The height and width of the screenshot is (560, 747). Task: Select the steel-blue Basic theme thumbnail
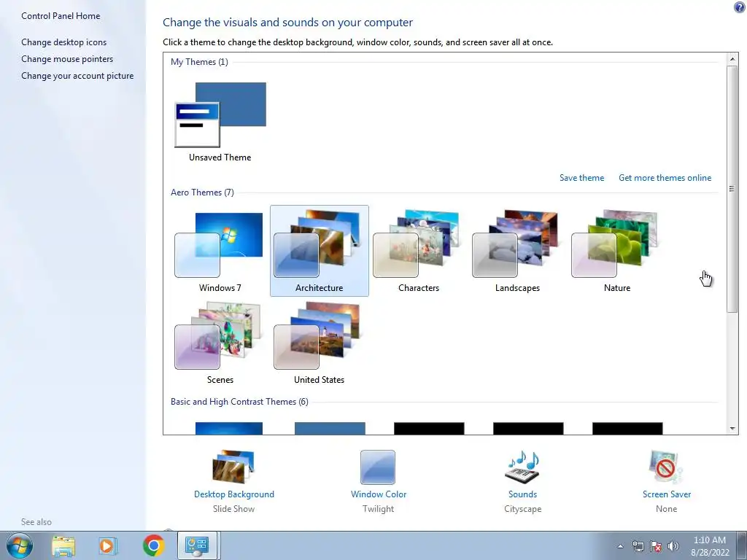[330, 428]
